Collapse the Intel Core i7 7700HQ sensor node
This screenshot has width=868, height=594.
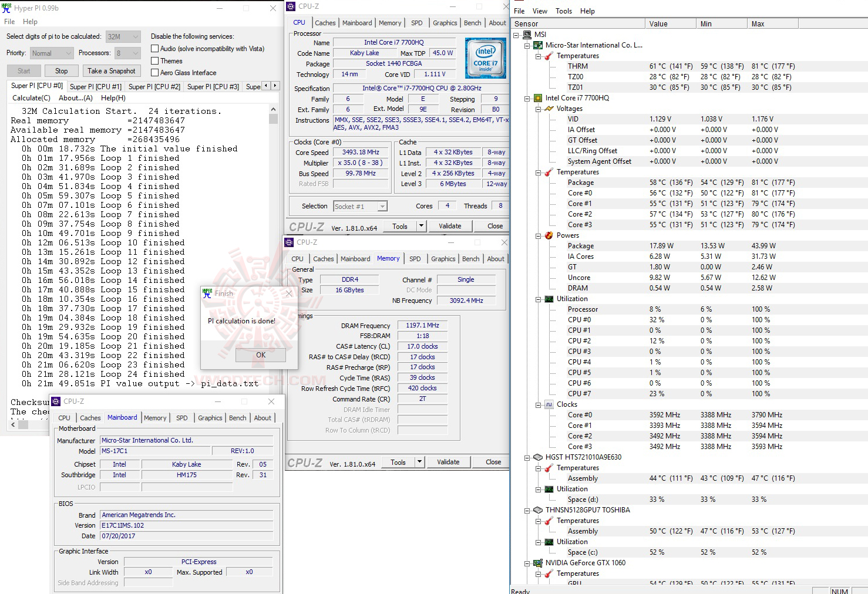(x=527, y=98)
